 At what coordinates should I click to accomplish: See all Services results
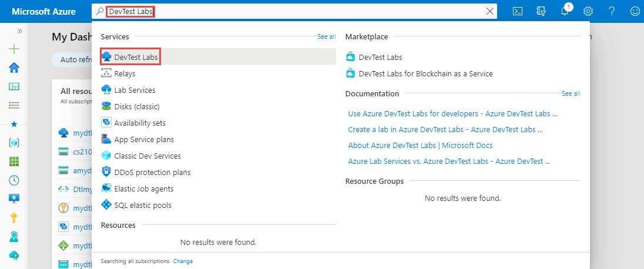(327, 36)
